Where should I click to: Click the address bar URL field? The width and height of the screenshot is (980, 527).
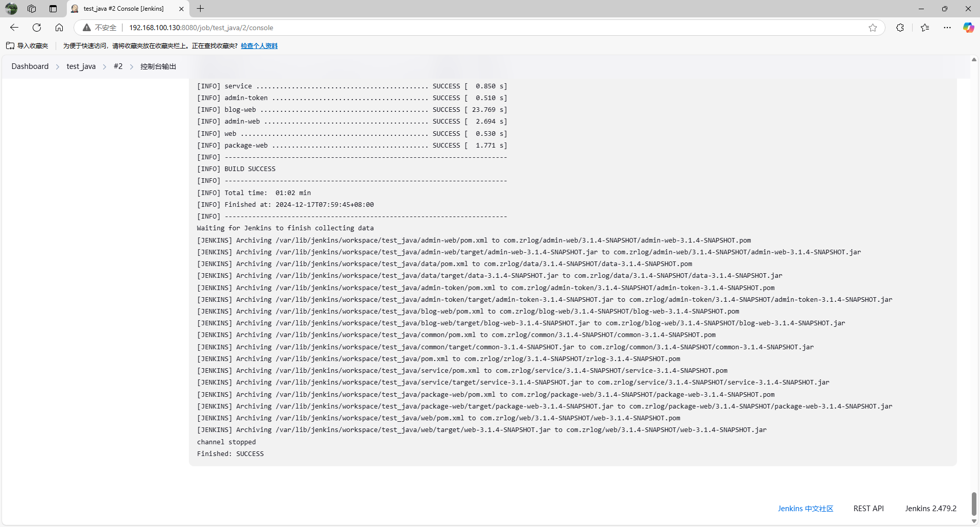459,28
